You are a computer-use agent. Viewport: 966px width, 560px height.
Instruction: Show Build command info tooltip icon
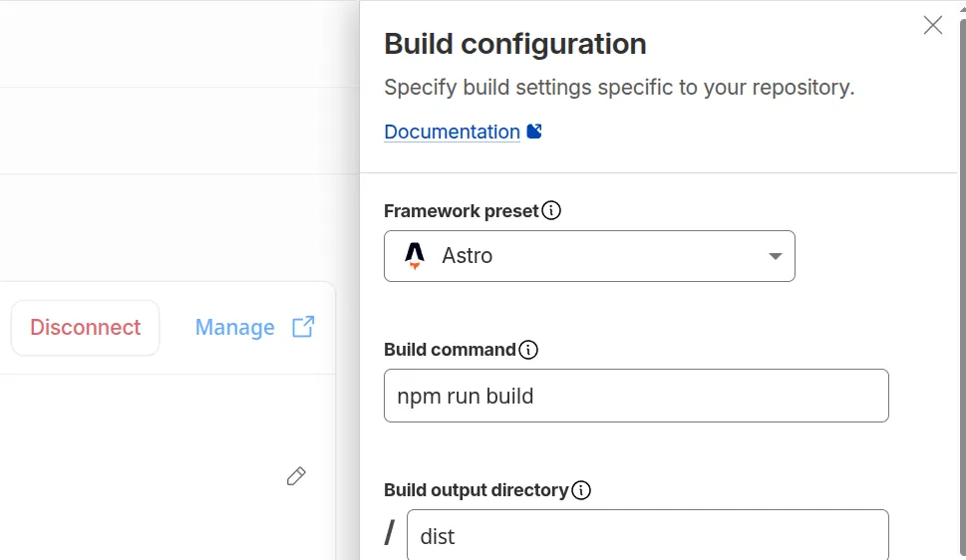[528, 350]
